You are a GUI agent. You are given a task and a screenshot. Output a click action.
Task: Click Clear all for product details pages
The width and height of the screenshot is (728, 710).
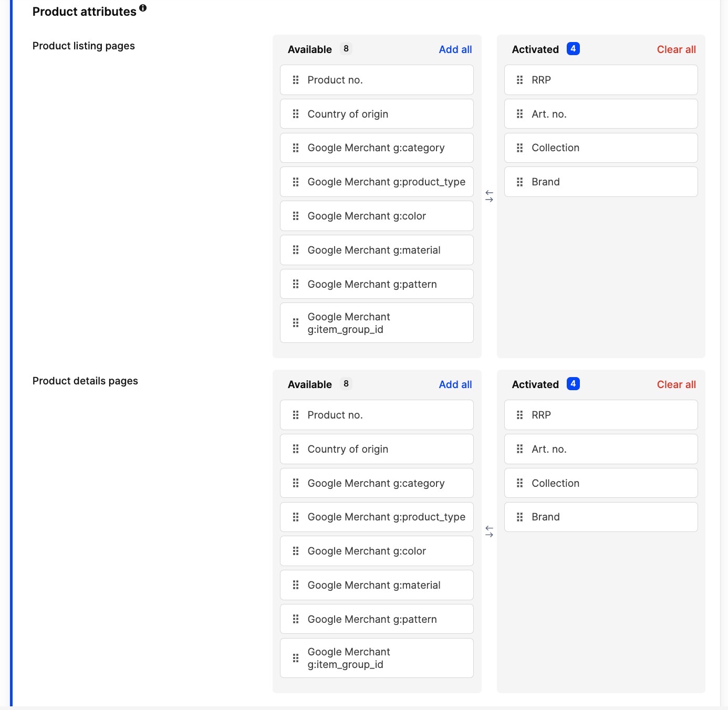676,384
